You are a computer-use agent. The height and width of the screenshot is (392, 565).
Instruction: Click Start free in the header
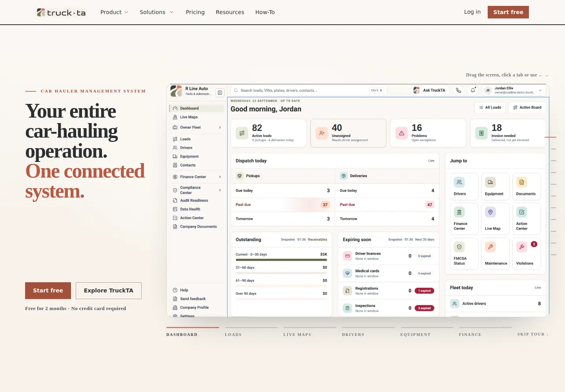pos(508,12)
